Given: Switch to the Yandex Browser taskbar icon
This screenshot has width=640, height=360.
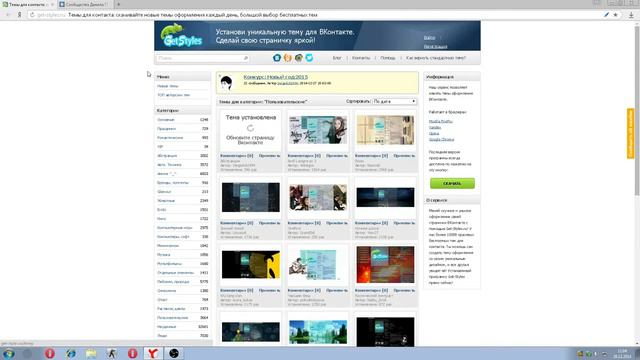Looking at the screenshot, I should [153, 353].
